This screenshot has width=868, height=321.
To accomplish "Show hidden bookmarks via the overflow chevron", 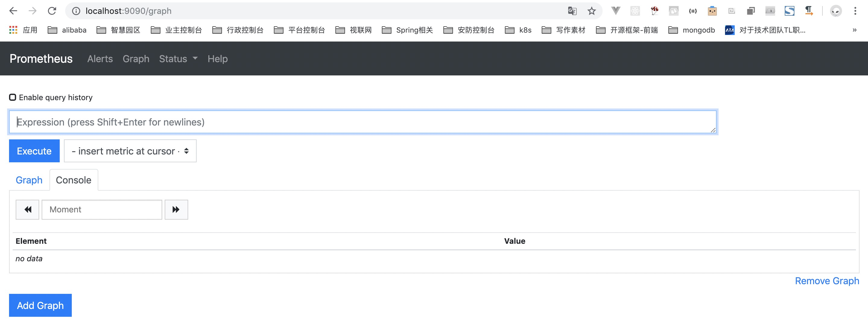I will (854, 30).
